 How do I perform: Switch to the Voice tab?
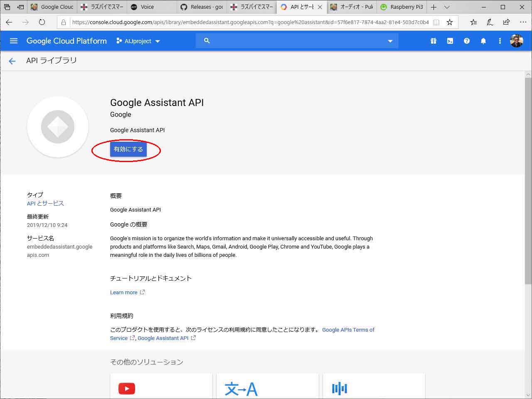152,7
